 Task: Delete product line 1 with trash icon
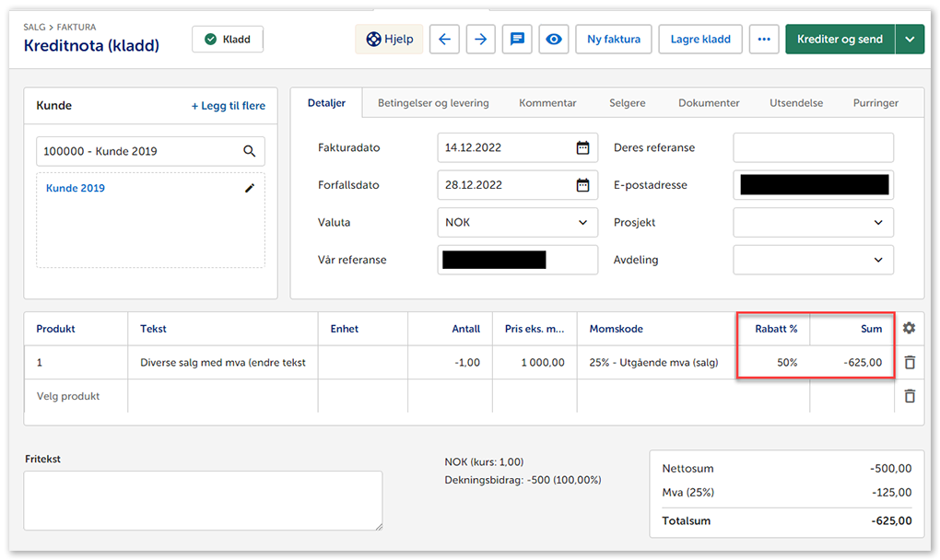coord(910,363)
